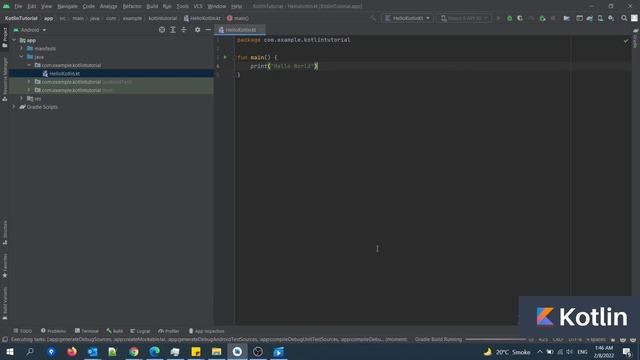Viewport: 640px width, 360px height.
Task: Open the Android project view dropdown
Action: click(x=30, y=30)
